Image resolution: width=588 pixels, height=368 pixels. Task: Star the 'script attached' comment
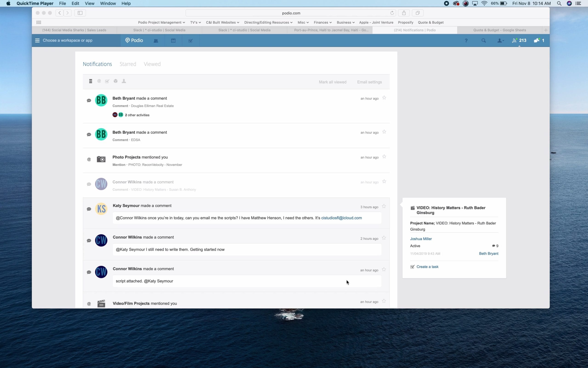(384, 270)
